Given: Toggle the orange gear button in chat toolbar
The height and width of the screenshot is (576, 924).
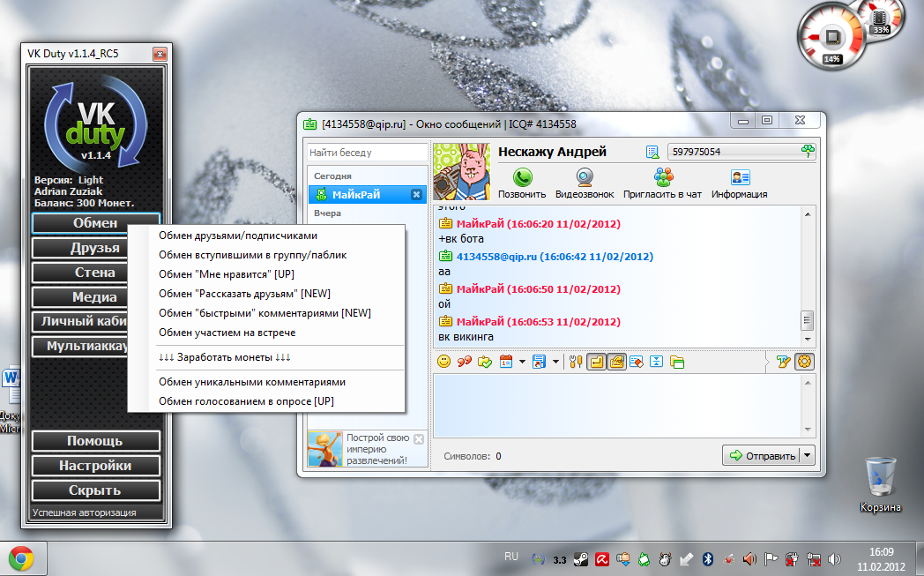Looking at the screenshot, I should [804, 362].
